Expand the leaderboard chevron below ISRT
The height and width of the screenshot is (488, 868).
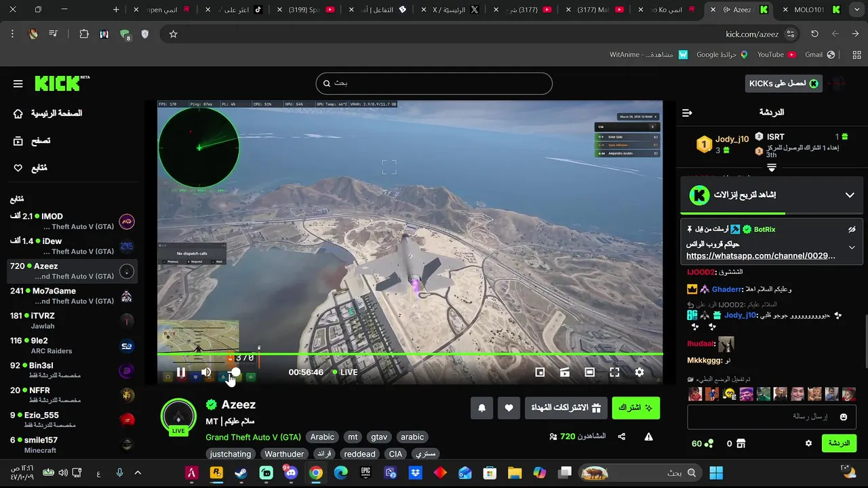pyautogui.click(x=772, y=167)
